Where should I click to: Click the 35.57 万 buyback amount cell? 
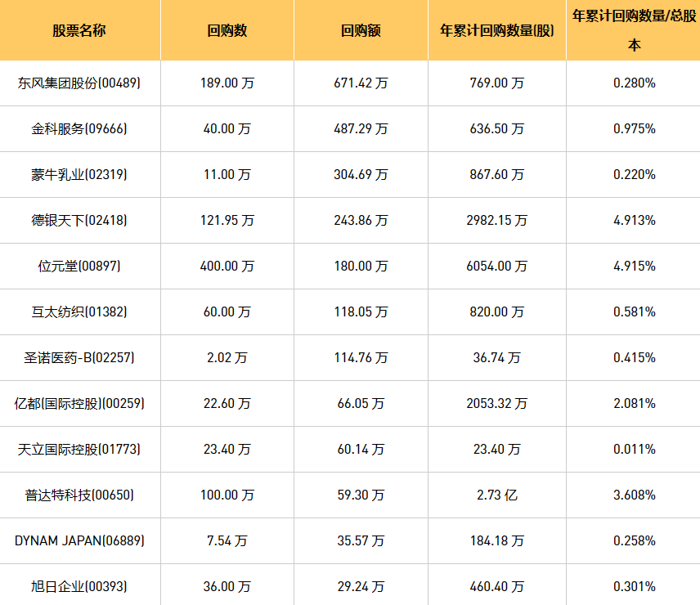(361, 541)
